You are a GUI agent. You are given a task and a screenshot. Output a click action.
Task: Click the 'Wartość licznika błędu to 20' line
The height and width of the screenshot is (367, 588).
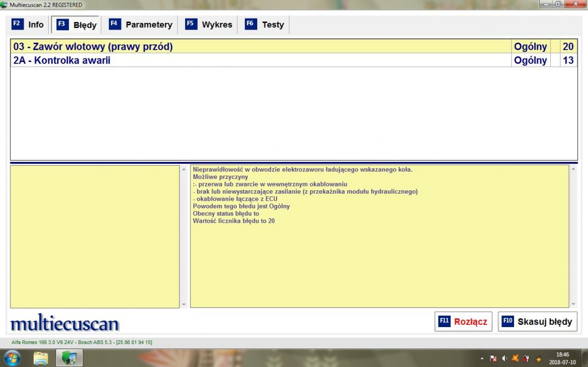pos(234,221)
